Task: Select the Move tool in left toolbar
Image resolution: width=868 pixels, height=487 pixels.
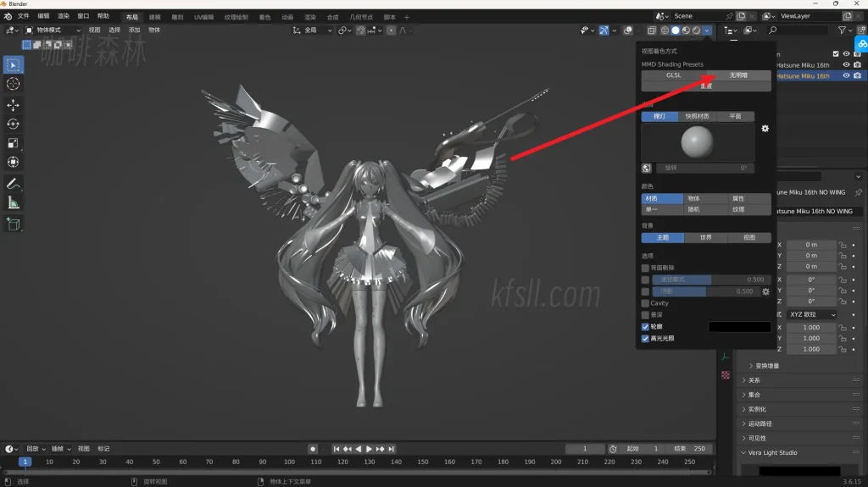Action: [14, 105]
